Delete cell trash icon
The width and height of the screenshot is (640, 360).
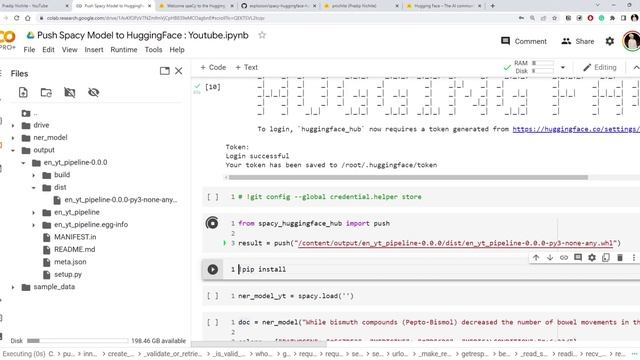620,258
